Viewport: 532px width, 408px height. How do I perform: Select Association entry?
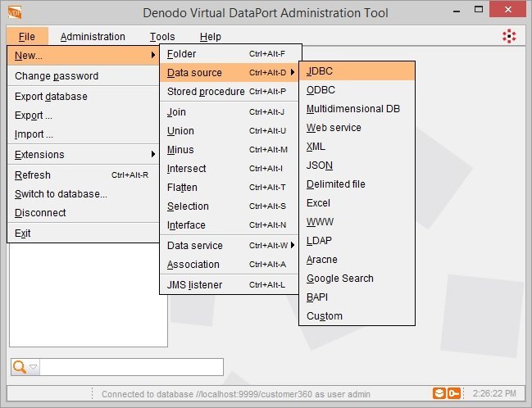tap(230, 265)
